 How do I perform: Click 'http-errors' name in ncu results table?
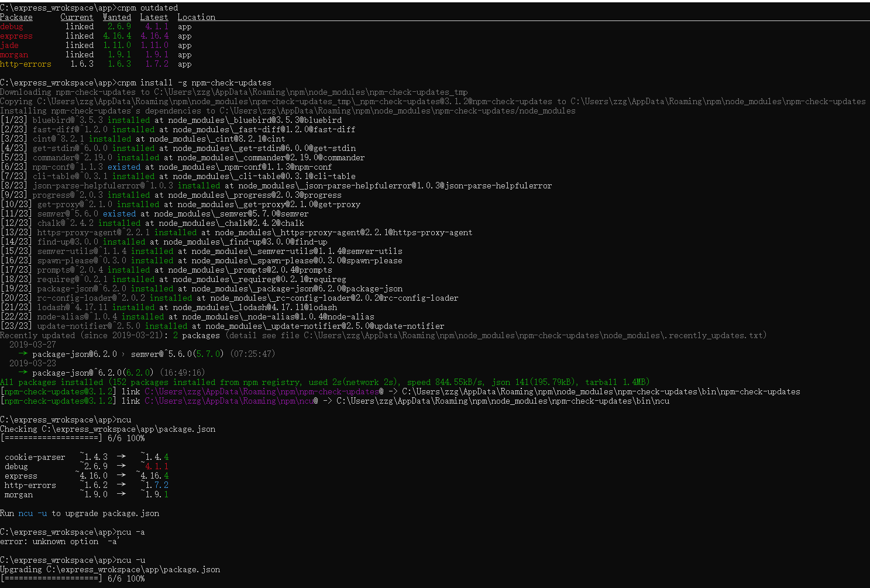coord(30,485)
